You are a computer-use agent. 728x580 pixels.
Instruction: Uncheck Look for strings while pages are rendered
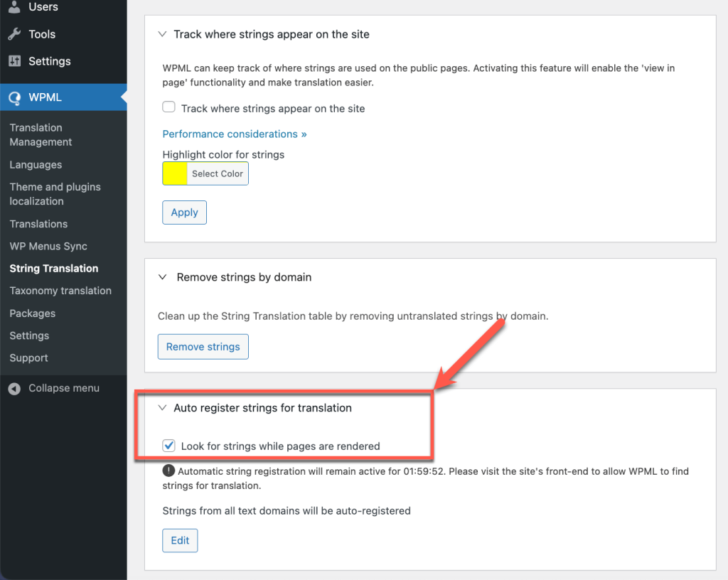tap(168, 445)
